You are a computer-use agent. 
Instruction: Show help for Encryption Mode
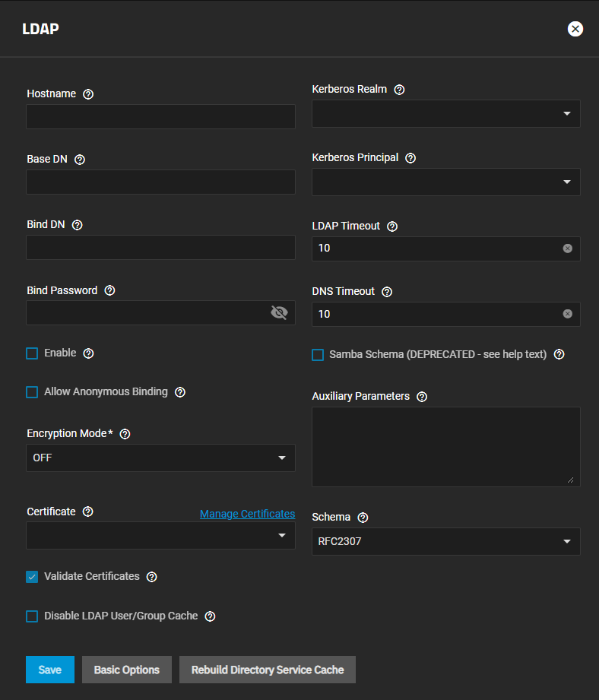coord(125,434)
